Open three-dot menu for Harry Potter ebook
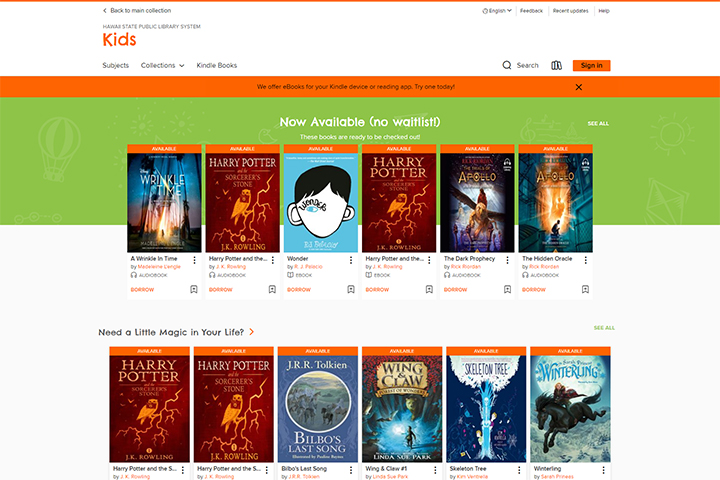Image resolution: width=720 pixels, height=480 pixels. coord(429,260)
